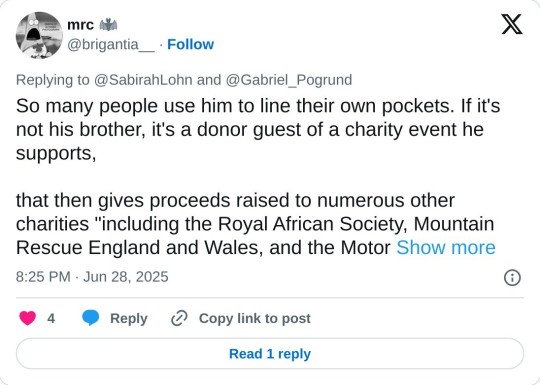This screenshot has width=540, height=385.
Task: Click the bat emoji next to mrc
Action: pos(108,25)
